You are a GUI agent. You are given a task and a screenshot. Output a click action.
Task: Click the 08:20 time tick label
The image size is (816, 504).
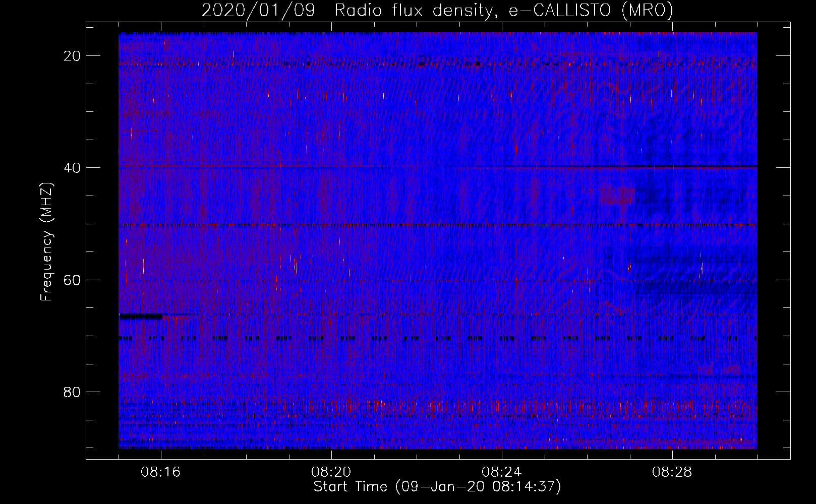point(331,472)
